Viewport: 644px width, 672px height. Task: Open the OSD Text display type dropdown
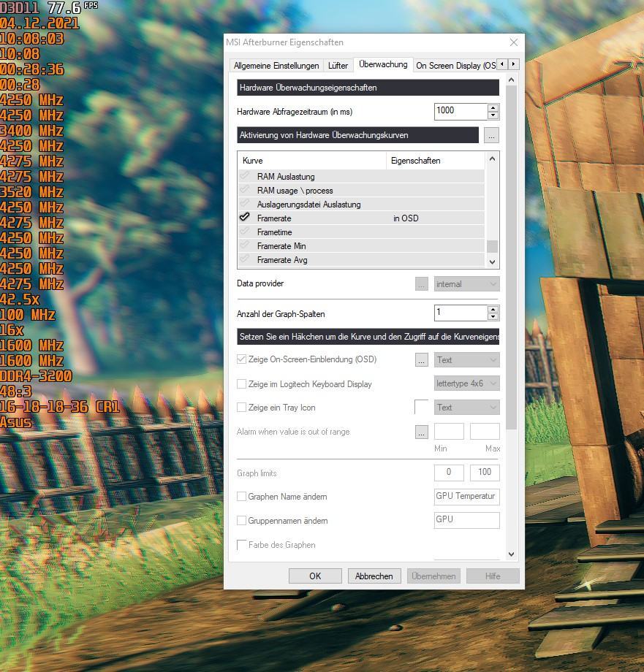466,360
